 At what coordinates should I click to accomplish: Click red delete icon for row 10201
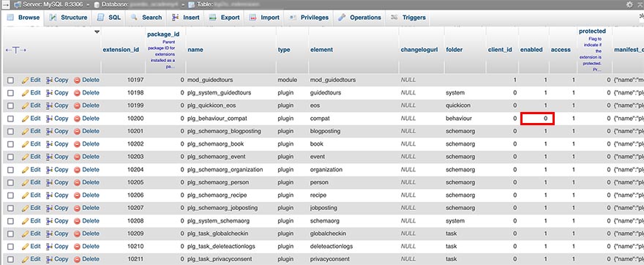pos(77,132)
